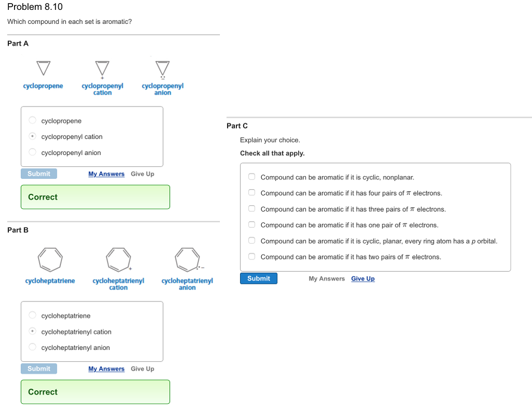Screen dimensions: 532x409
Task: Click the cyclopropenyl anion structure image
Action: (x=163, y=68)
